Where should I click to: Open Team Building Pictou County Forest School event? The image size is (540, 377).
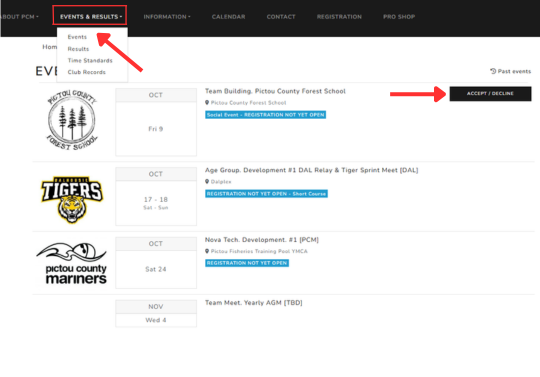(x=275, y=91)
